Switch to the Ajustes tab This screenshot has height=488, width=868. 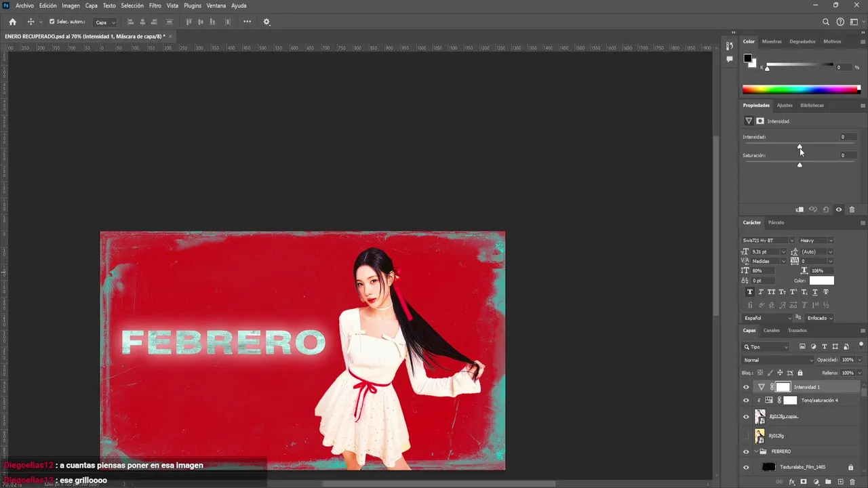point(785,105)
